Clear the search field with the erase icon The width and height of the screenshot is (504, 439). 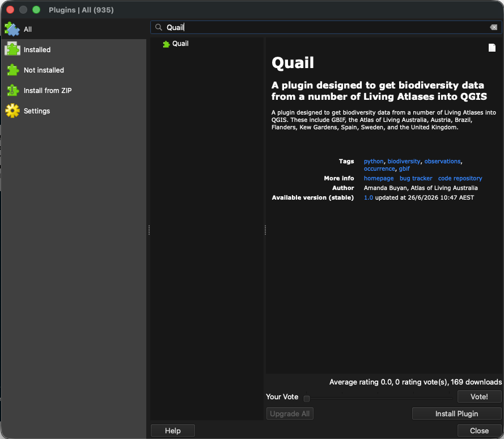(494, 27)
